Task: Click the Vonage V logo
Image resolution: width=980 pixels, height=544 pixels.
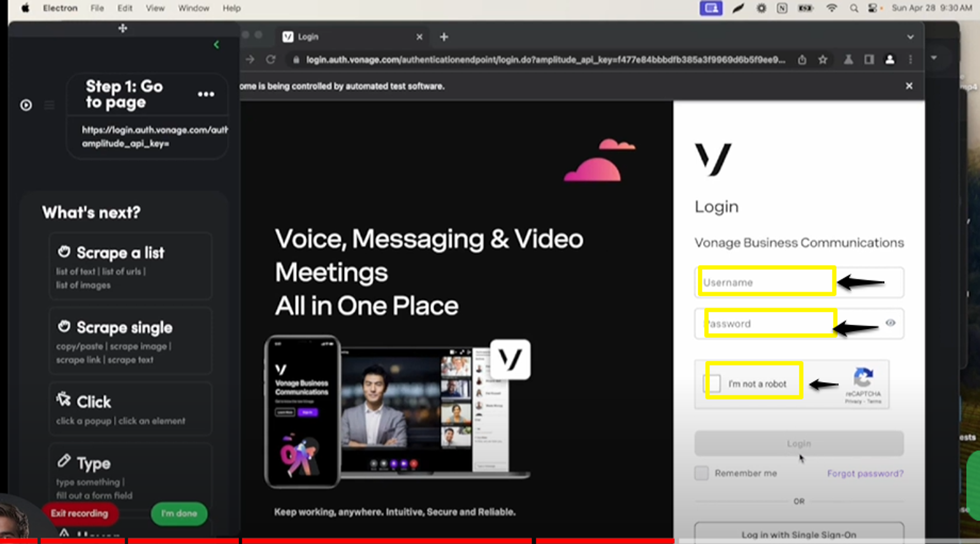Action: (x=713, y=159)
